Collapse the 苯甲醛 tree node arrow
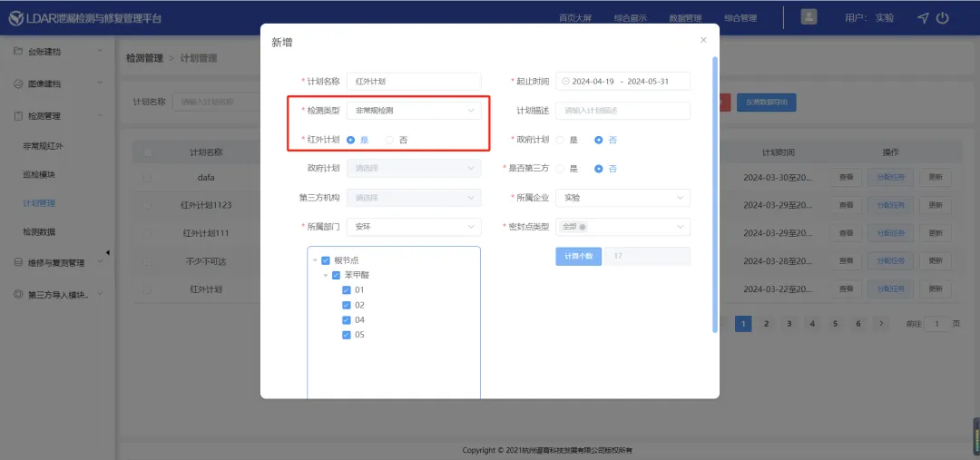The height and width of the screenshot is (460, 980). click(326, 275)
